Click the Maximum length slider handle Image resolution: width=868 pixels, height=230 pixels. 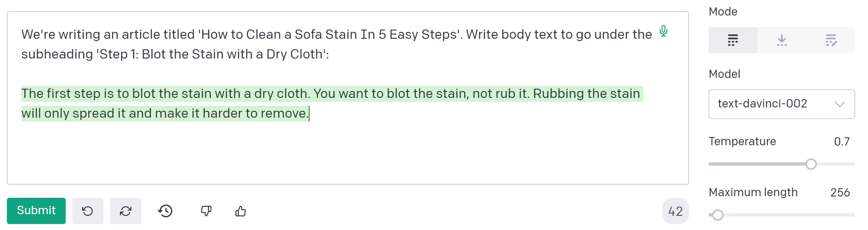pyautogui.click(x=718, y=215)
